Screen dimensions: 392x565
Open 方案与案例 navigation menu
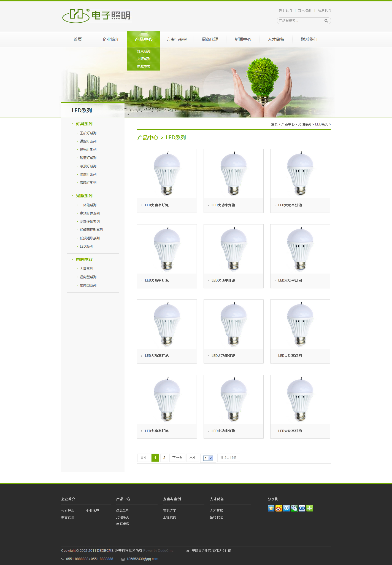pyautogui.click(x=177, y=39)
